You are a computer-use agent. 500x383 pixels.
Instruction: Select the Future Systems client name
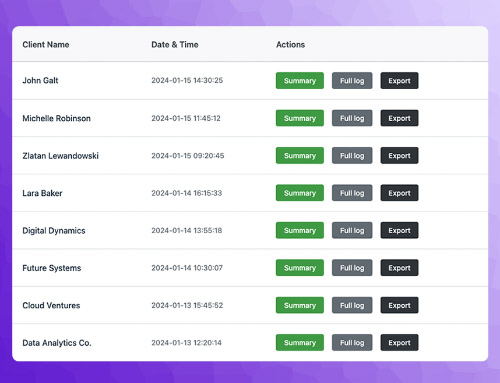[x=52, y=268]
